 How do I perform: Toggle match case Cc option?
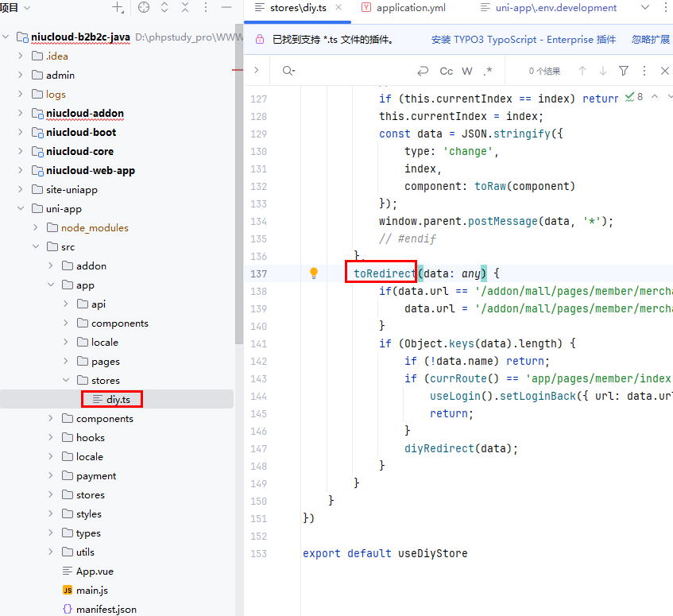click(447, 71)
